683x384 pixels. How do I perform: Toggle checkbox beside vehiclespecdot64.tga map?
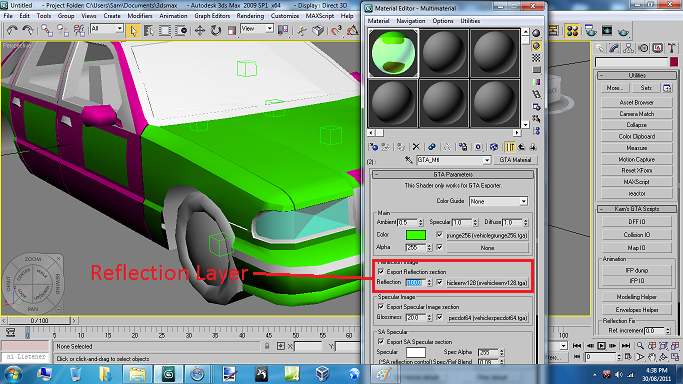pyautogui.click(x=440, y=317)
